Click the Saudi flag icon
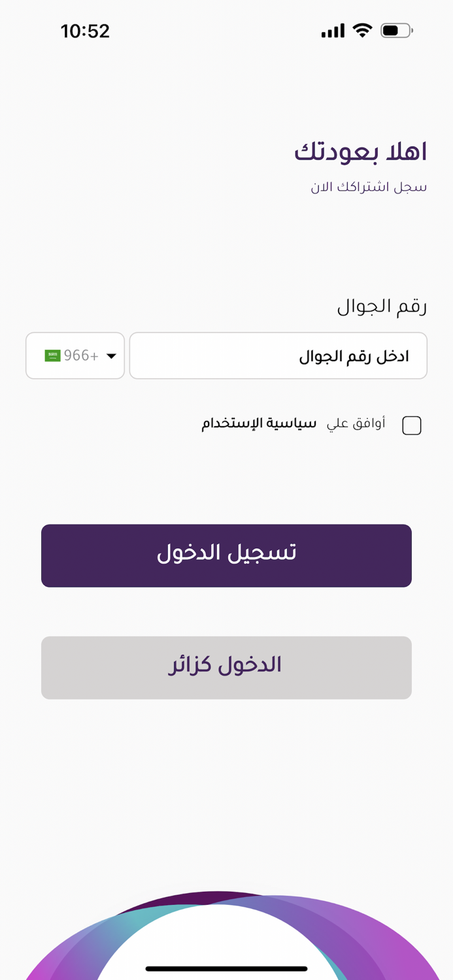 tap(52, 355)
